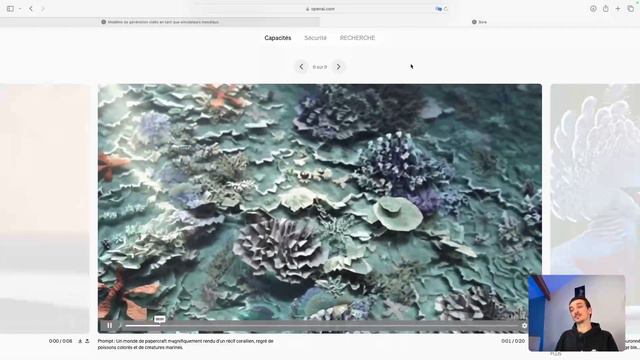Open the video settings gear
Viewport: 640px width, 360px height.
coord(524,325)
